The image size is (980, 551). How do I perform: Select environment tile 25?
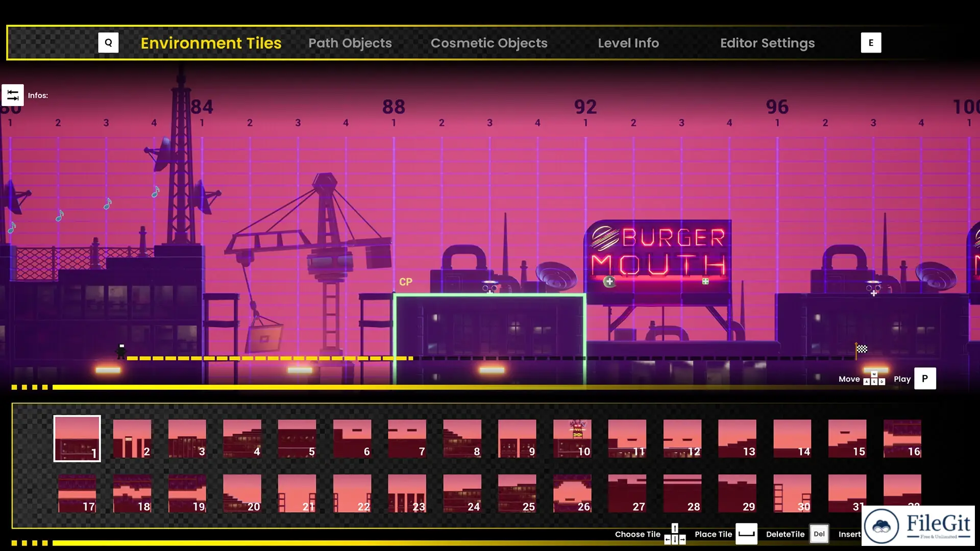(x=517, y=493)
